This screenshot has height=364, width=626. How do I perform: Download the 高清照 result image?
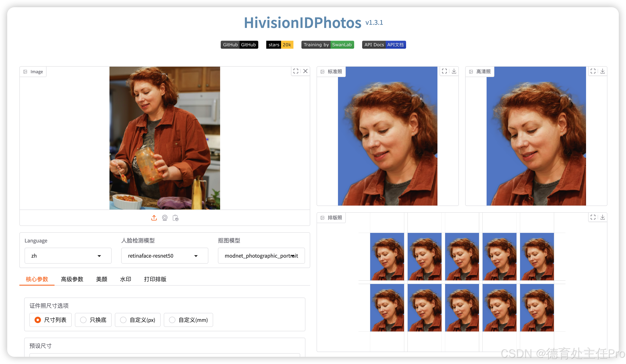[602, 71]
